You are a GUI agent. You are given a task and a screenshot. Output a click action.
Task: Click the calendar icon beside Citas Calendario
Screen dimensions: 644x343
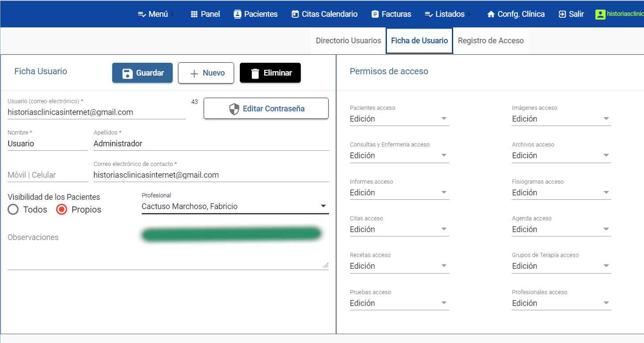(295, 14)
